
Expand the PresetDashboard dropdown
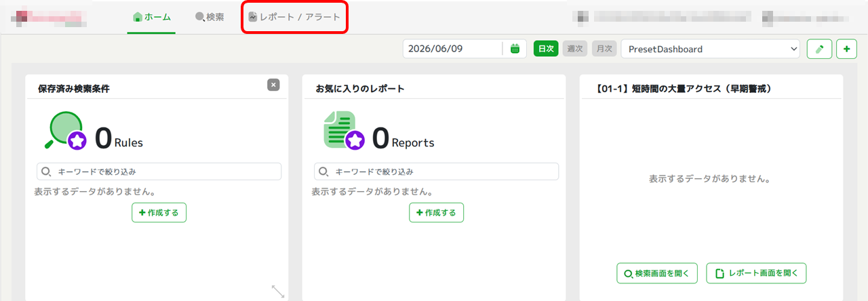click(x=711, y=49)
